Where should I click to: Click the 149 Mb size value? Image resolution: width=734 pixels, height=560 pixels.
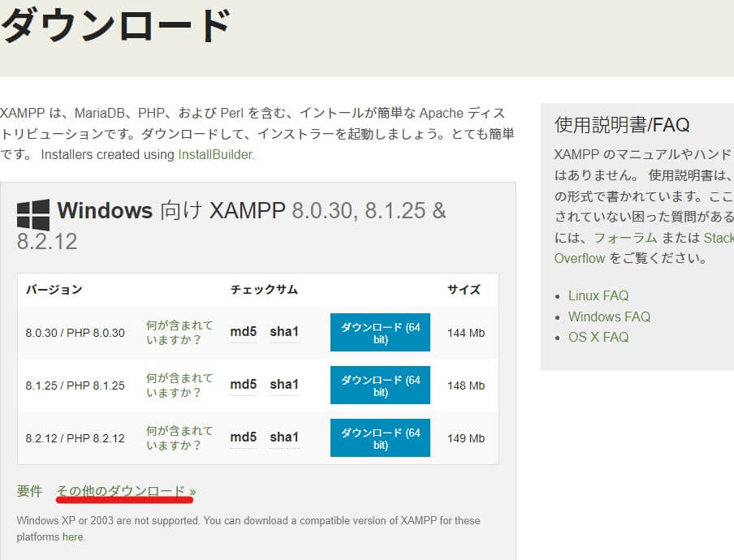[466, 439]
